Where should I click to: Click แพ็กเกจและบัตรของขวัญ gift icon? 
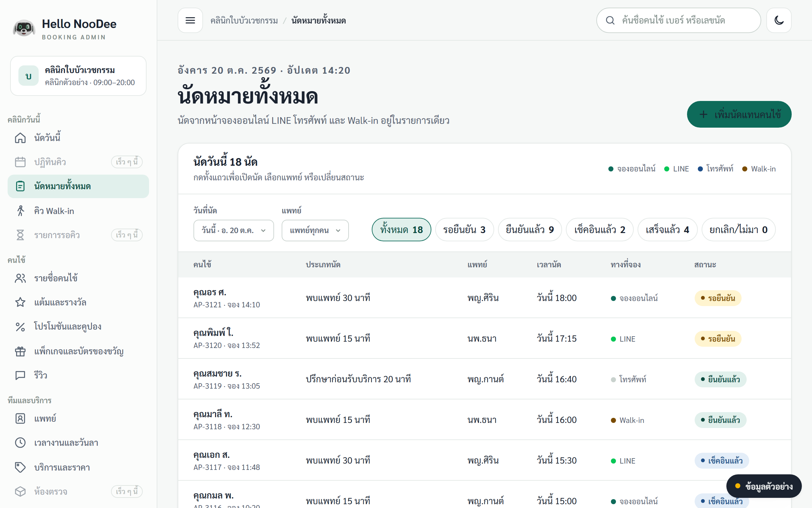point(20,351)
